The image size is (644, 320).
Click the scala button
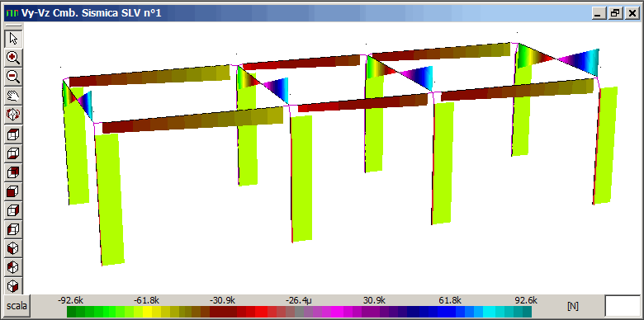point(17,306)
